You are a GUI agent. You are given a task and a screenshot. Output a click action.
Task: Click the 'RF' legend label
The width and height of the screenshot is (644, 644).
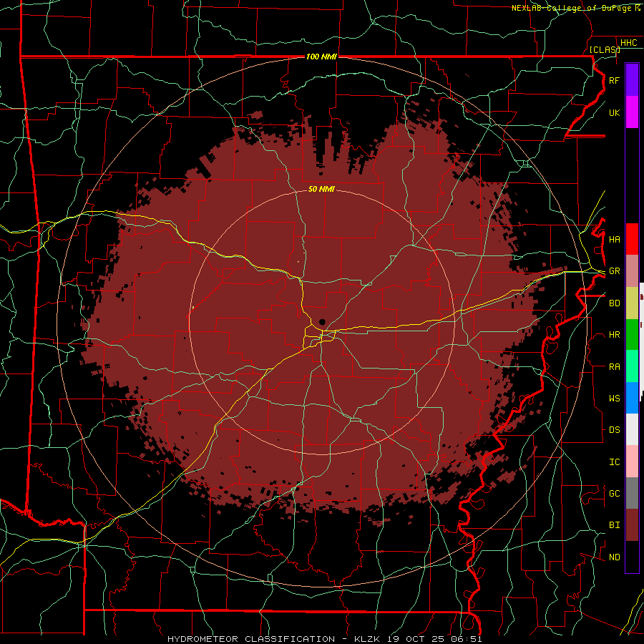click(614, 80)
